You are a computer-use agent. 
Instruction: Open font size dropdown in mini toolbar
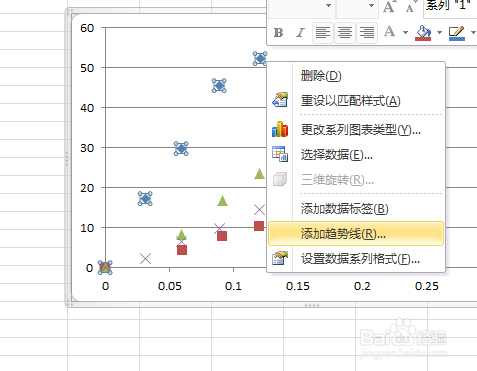(371, 5)
